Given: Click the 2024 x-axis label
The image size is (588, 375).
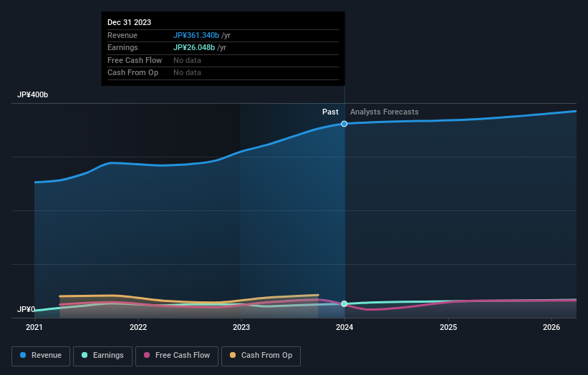Looking at the screenshot, I should point(344,327).
